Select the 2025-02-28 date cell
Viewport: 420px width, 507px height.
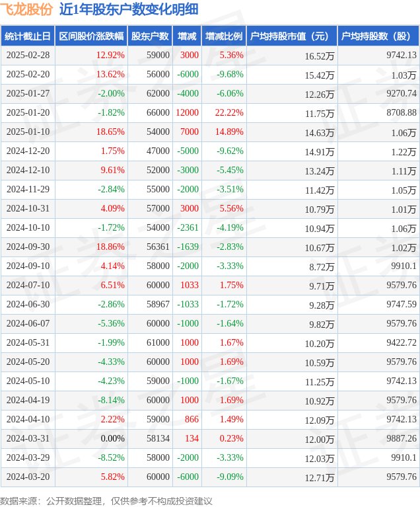click(x=28, y=56)
